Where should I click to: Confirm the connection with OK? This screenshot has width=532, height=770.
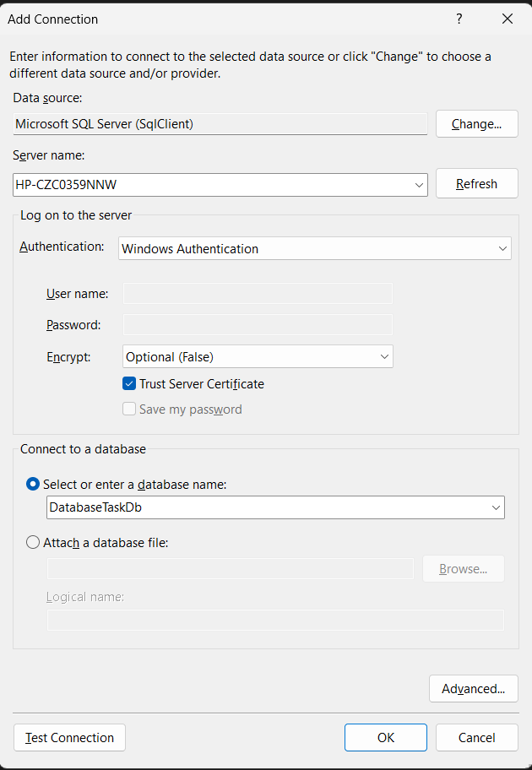(x=385, y=738)
